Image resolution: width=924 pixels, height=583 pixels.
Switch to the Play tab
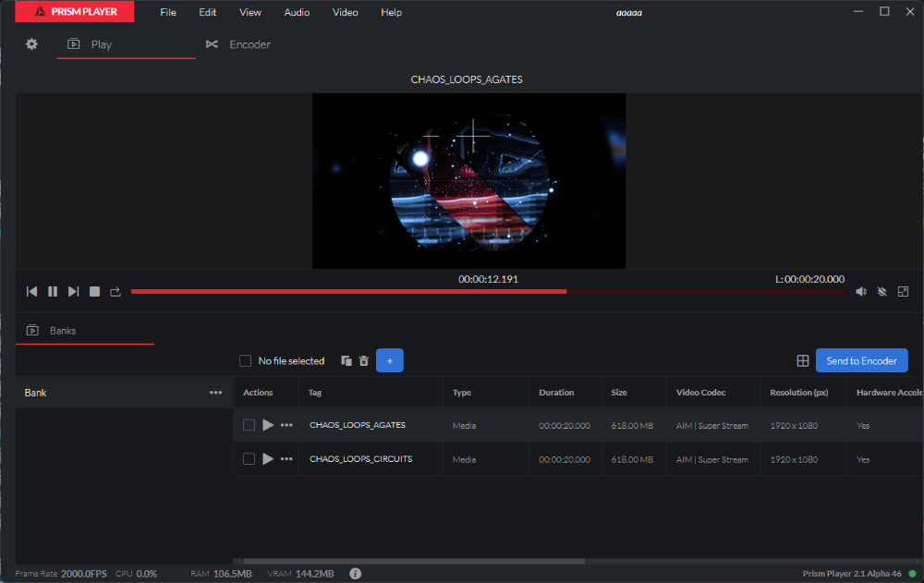126,44
